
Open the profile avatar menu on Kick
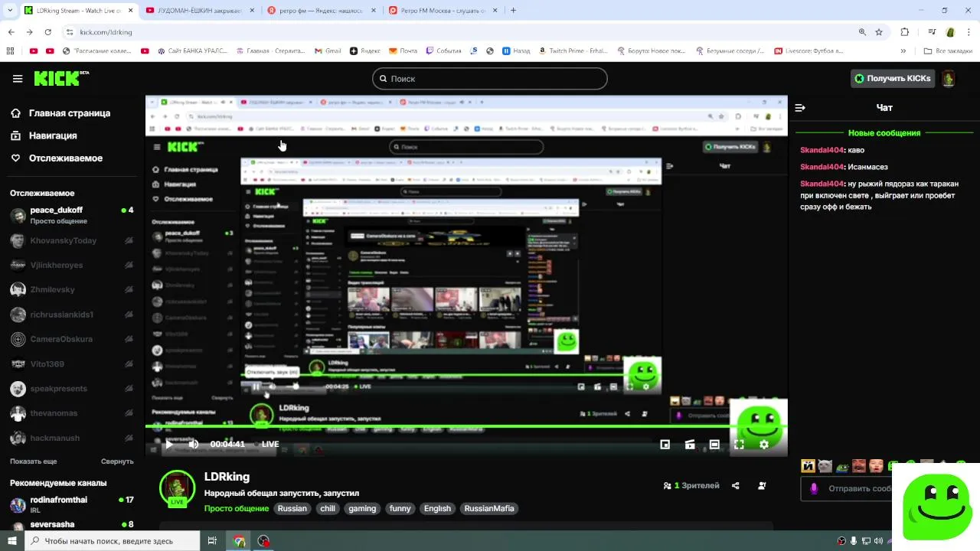948,78
